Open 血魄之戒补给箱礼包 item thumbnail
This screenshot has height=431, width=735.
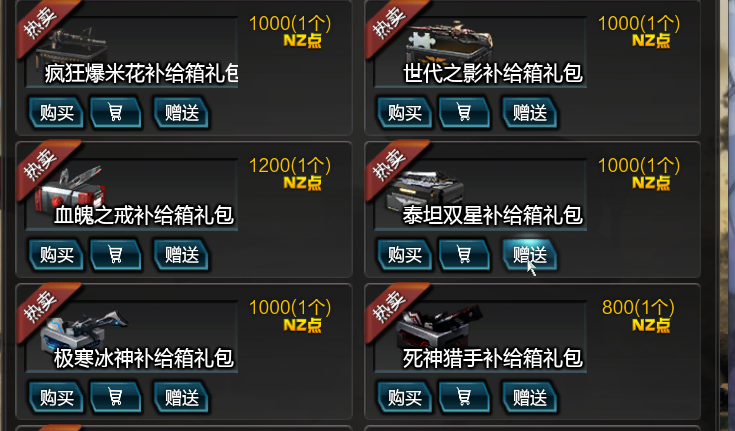coord(70,188)
